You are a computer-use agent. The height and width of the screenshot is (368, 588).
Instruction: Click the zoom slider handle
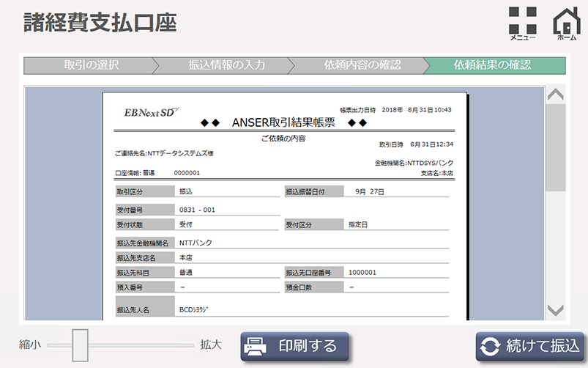tap(80, 343)
